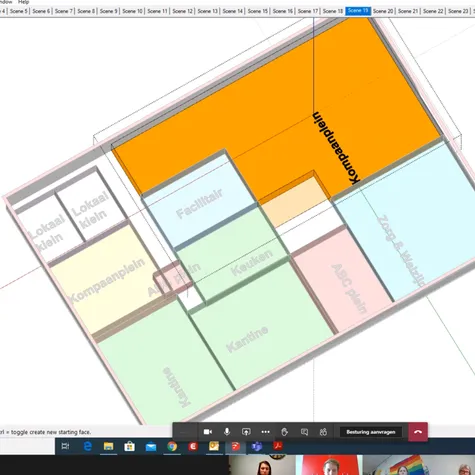
Task: Switch to Scene 22 tab
Action: pyautogui.click(x=433, y=11)
